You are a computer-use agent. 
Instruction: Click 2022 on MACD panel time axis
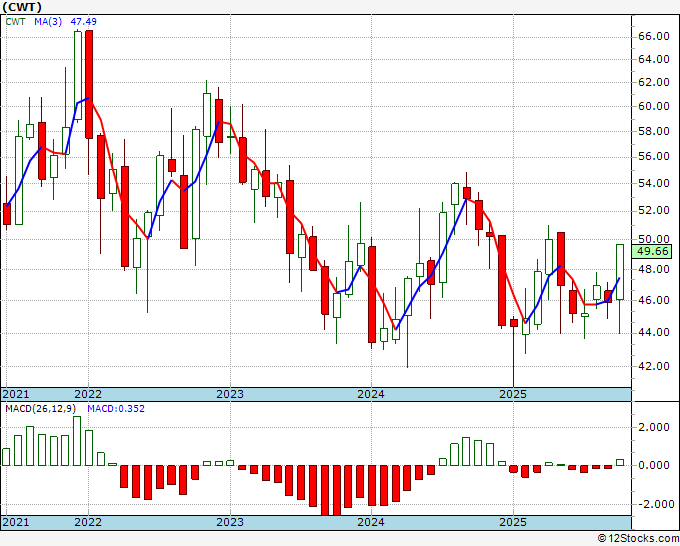tap(88, 522)
